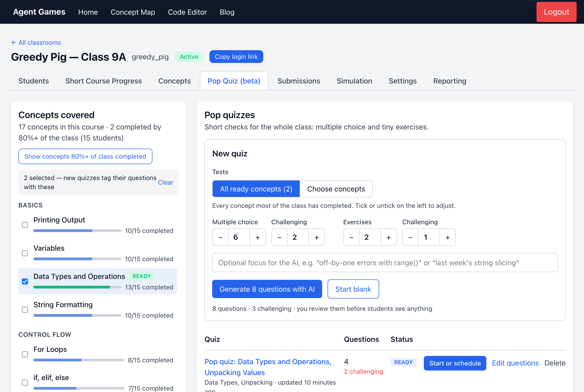Open Blog in top navigation
This screenshot has width=584, height=392.
coord(227,12)
